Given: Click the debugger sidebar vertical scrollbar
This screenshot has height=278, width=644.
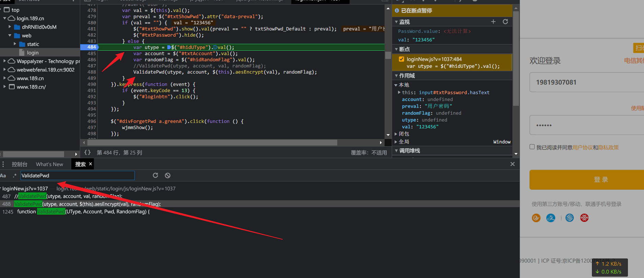Looking at the screenshot, I should click(516, 58).
